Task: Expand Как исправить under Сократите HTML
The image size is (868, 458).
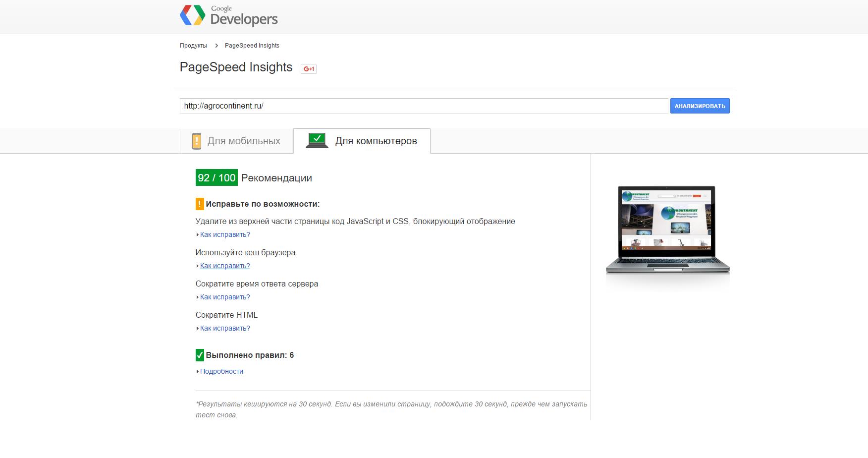Action: (x=225, y=328)
